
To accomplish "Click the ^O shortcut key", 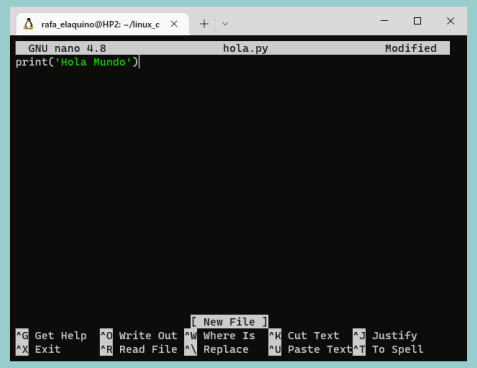I will point(106,335).
